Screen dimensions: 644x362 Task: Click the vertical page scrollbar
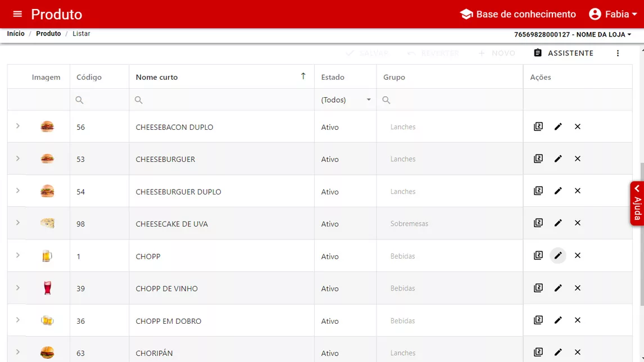[x=642, y=234]
